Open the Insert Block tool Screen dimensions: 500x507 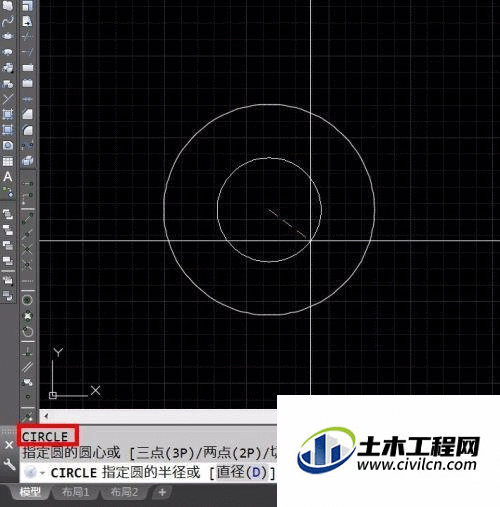(x=8, y=68)
